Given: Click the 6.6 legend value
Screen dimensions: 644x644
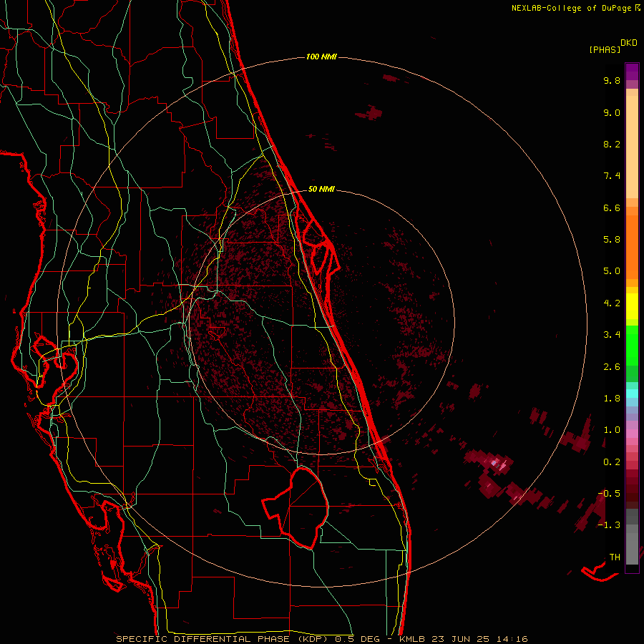Looking at the screenshot, I should coord(612,208).
